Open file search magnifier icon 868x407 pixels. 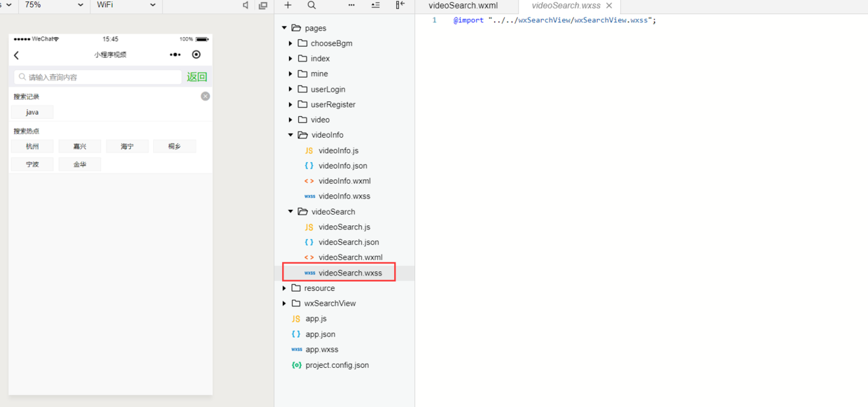[x=311, y=5]
